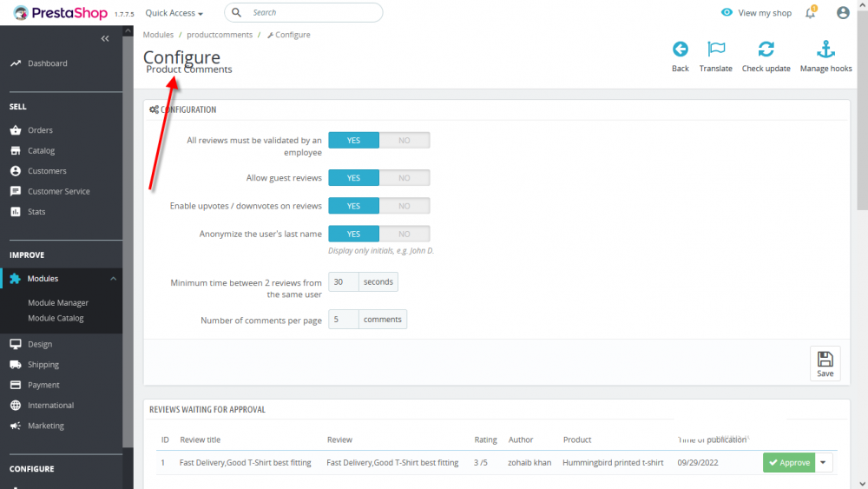Click the Rating column header
This screenshot has width=868, height=489.
(485, 439)
